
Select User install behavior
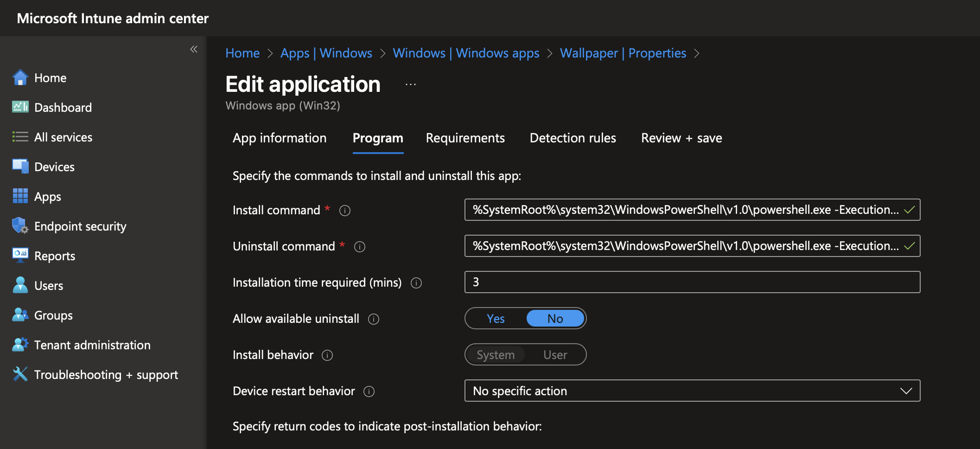click(555, 355)
